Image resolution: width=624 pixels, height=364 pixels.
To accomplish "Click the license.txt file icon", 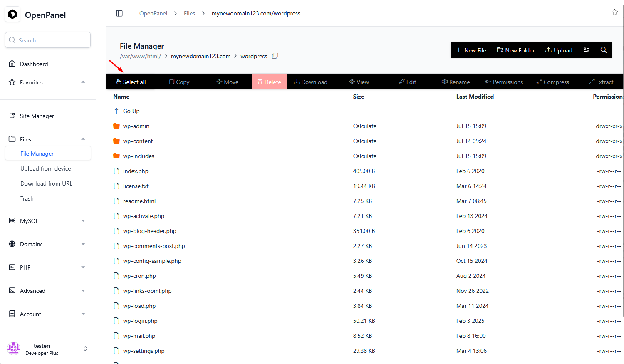I will [x=116, y=186].
